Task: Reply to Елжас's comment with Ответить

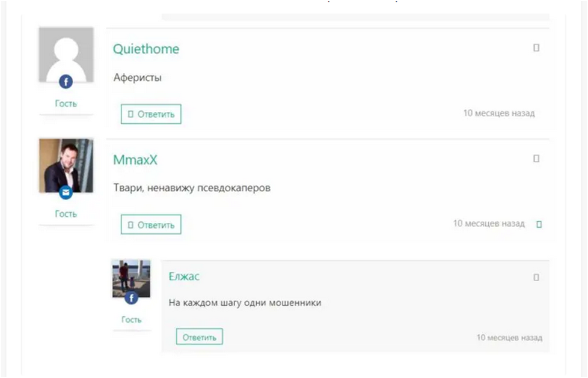Action: [200, 337]
